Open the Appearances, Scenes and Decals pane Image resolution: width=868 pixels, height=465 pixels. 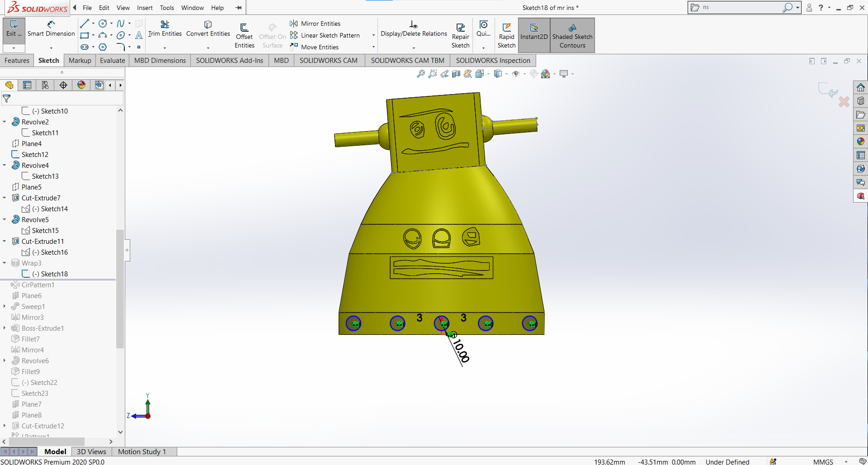[861, 142]
